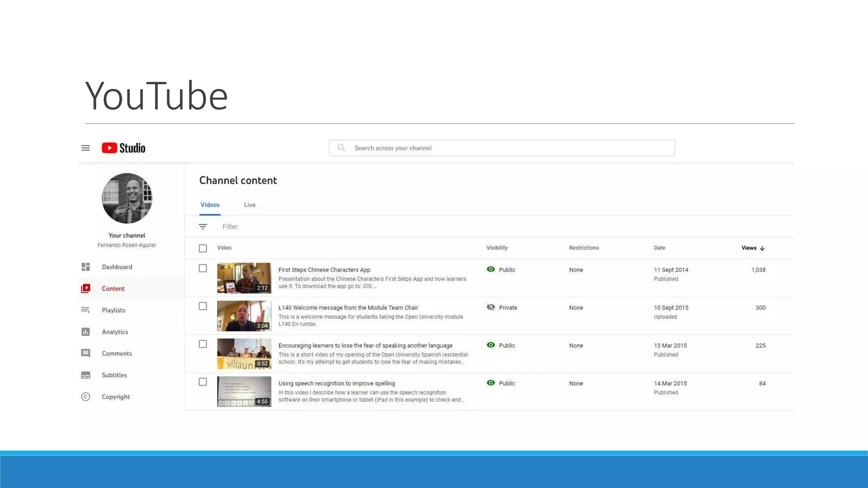Toggle Views column sort arrow
This screenshot has width=868, height=488.
[x=762, y=248]
